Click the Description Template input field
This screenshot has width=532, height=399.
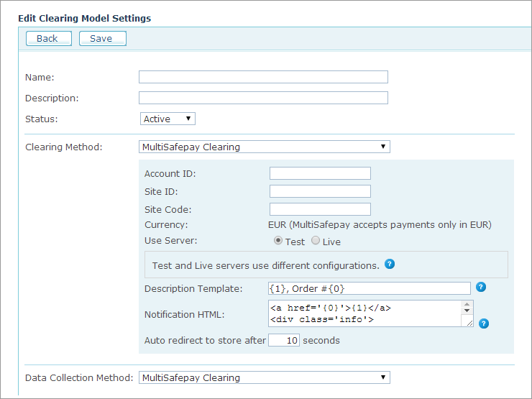point(369,288)
